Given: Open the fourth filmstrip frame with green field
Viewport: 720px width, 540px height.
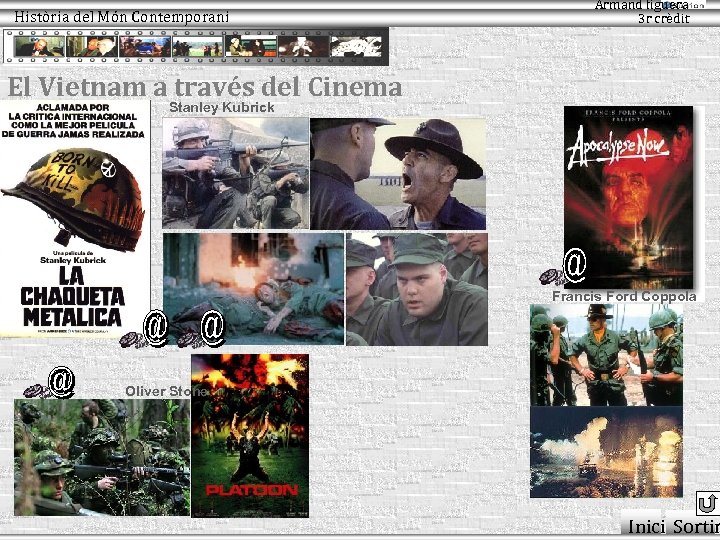Looking at the screenshot, I should coord(197,46).
